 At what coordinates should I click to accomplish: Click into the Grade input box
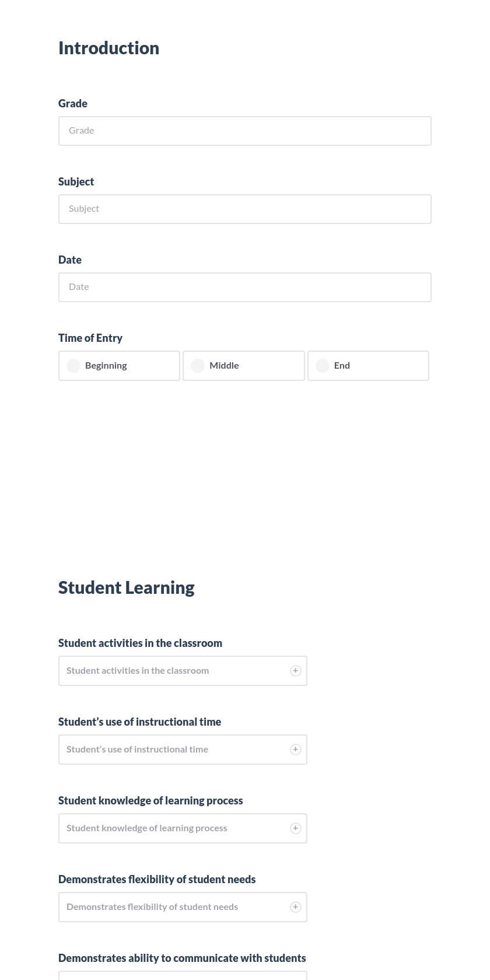(x=244, y=131)
